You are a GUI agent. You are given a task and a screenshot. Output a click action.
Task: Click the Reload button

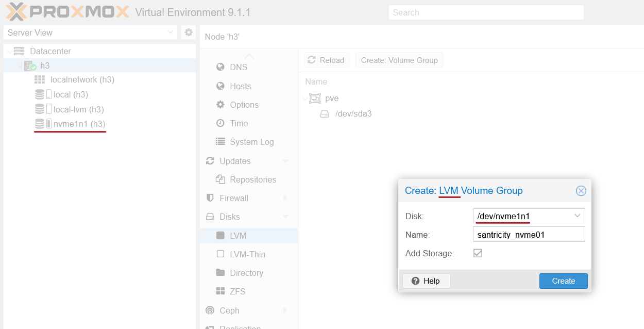pyautogui.click(x=327, y=60)
